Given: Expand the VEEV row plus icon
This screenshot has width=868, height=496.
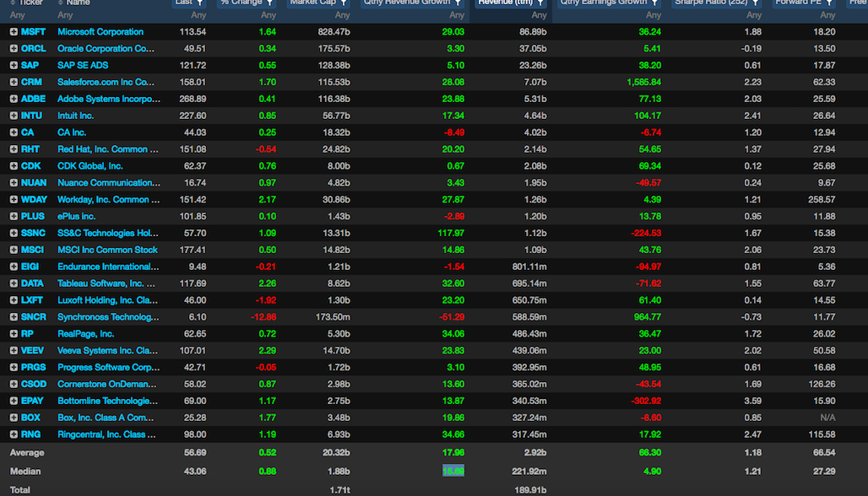Looking at the screenshot, I should 14,351.
